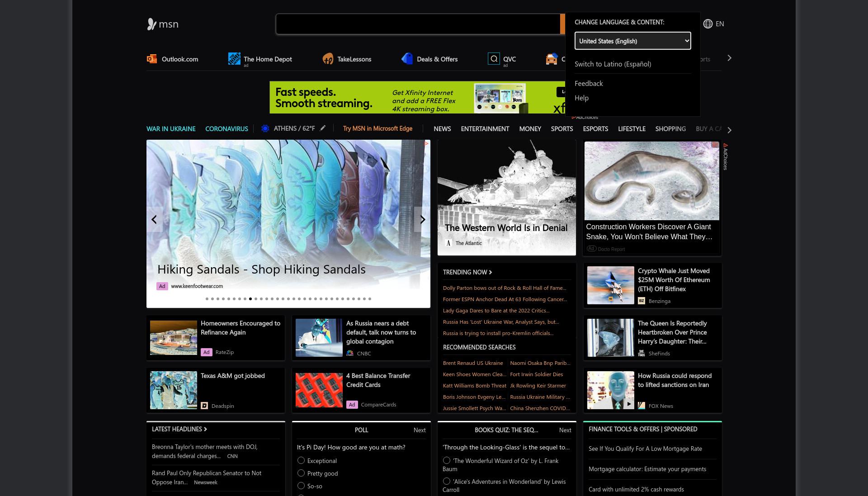Show more categories in the navigation bar arrow
The width and height of the screenshot is (868, 496).
[x=729, y=130]
